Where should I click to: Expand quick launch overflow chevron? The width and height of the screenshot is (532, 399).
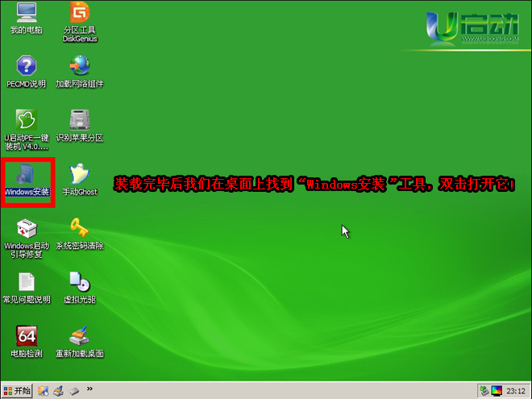point(89,389)
